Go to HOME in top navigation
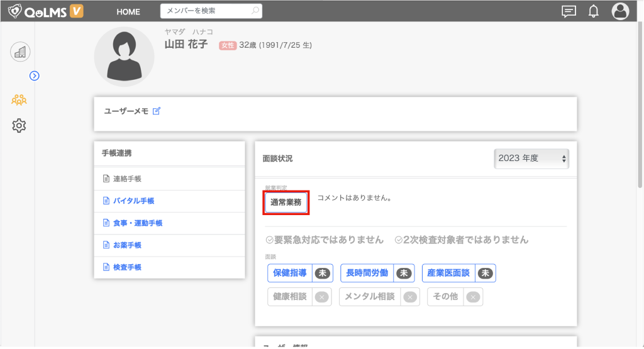This screenshot has width=644, height=349. click(x=128, y=12)
